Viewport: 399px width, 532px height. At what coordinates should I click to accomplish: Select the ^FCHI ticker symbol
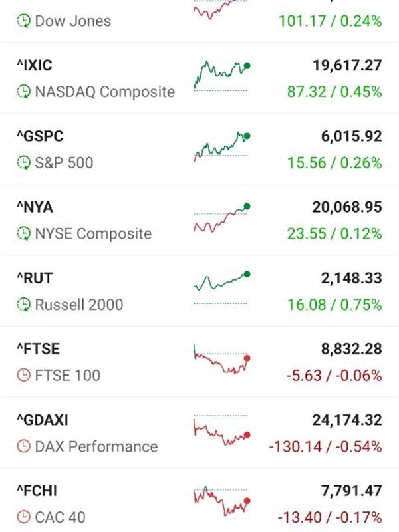point(37,491)
